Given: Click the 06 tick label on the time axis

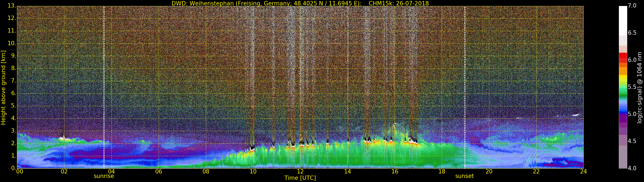Looking at the screenshot, I should pos(158,172).
